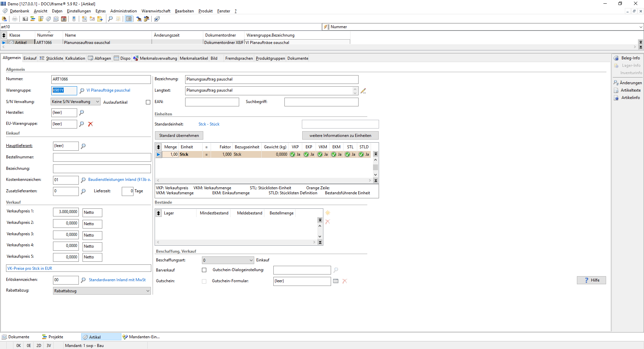Open Warengruppe lookup magnifier

point(82,91)
